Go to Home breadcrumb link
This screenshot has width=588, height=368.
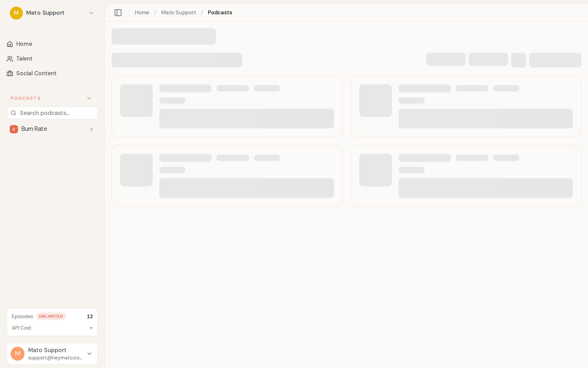click(142, 12)
